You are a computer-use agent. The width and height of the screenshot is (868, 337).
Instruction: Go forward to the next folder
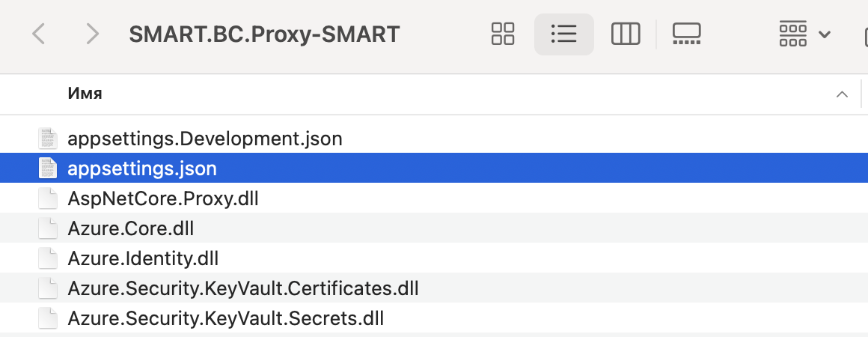click(x=92, y=34)
